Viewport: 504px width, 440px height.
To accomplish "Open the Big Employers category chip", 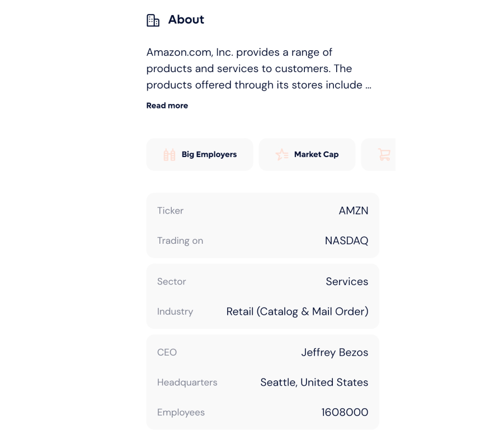I will coord(200,154).
